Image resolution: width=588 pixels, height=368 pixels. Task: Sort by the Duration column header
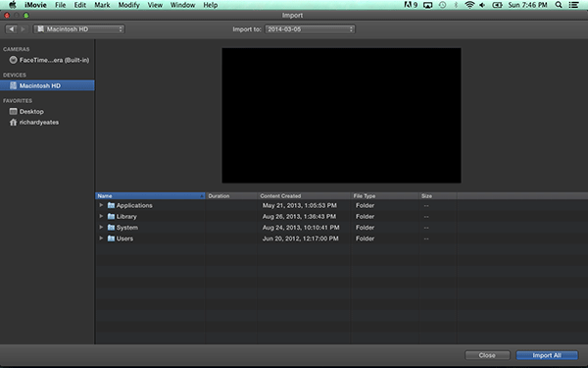pos(231,196)
